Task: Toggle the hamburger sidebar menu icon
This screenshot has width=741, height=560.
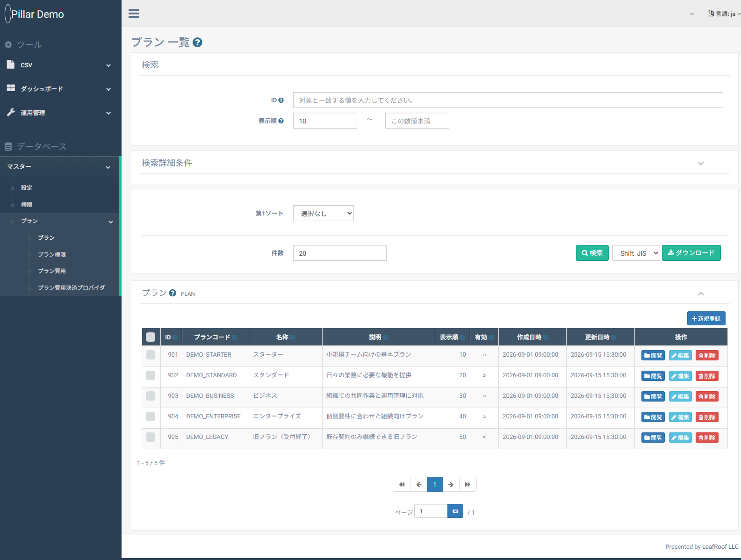Action: 134,14
